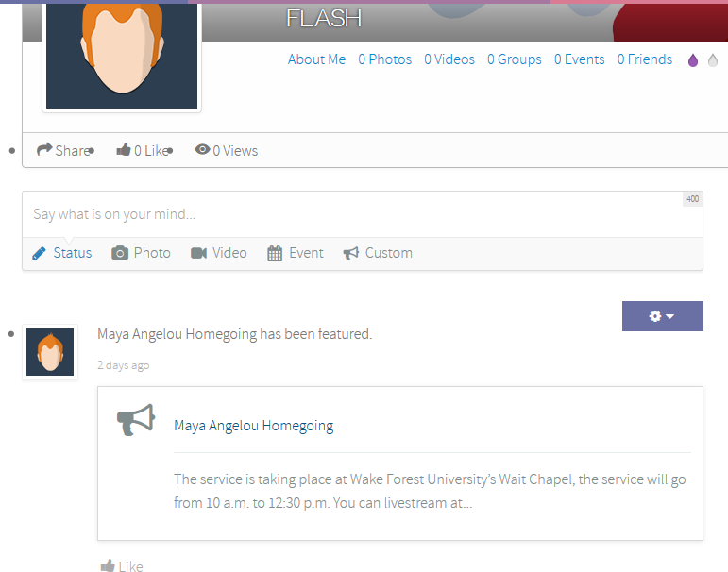Switch to the Event tab
This screenshot has width=728, height=572.
296,253
